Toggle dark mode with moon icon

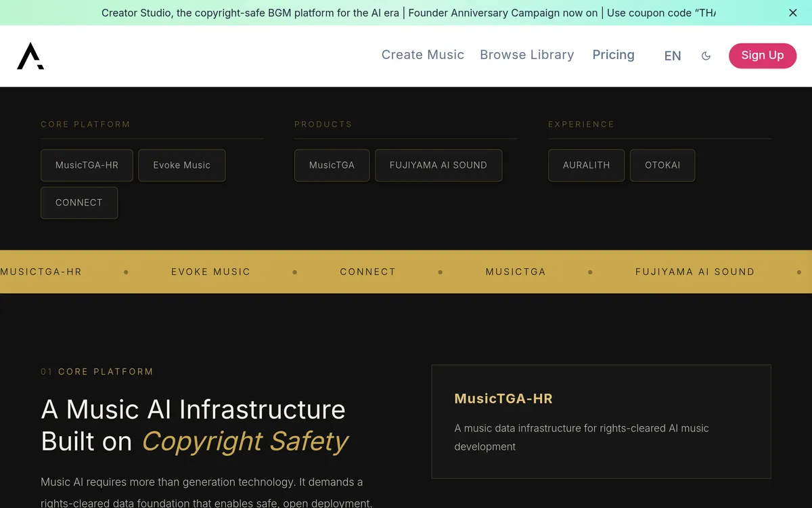tap(706, 56)
